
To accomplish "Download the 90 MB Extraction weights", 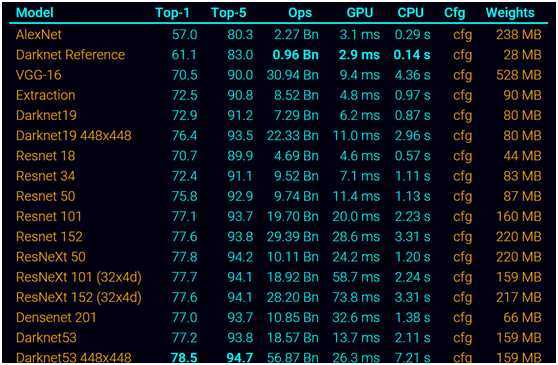I will (522, 95).
